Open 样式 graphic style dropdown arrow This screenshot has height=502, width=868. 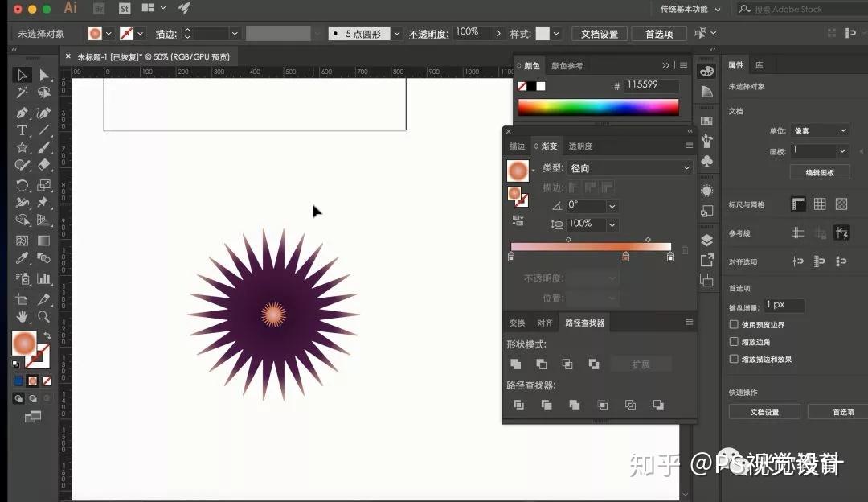click(556, 34)
